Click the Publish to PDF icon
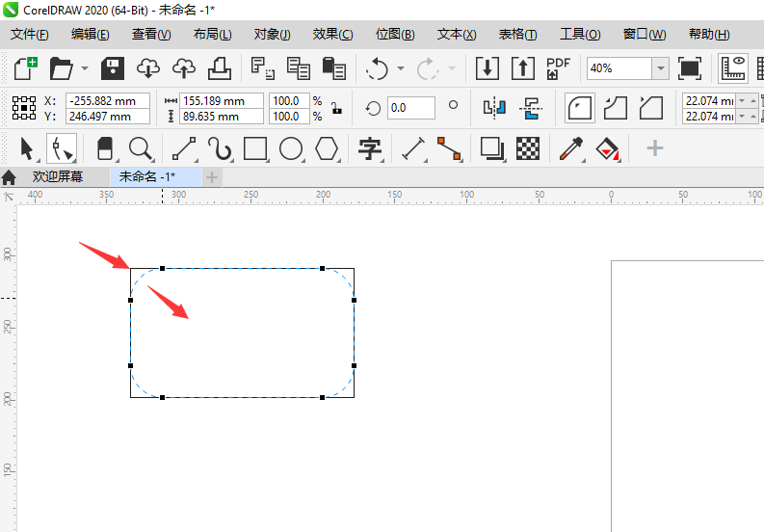Image resolution: width=764 pixels, height=532 pixels. click(x=558, y=68)
